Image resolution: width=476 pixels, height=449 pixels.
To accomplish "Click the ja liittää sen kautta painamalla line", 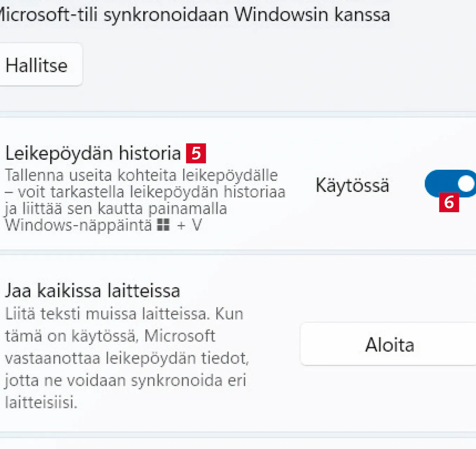I will pos(116,209).
